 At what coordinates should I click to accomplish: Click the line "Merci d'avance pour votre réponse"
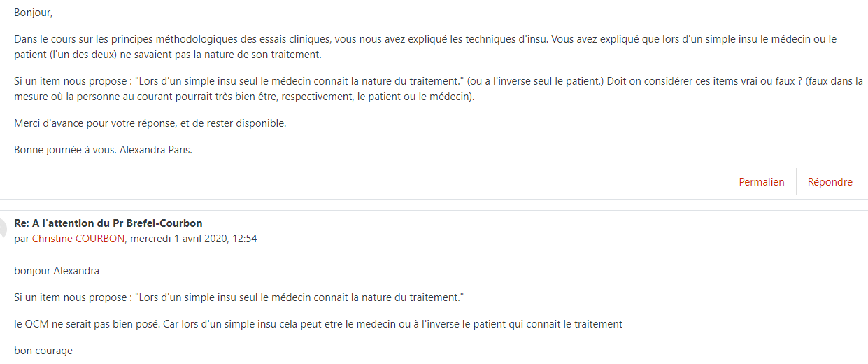point(150,123)
